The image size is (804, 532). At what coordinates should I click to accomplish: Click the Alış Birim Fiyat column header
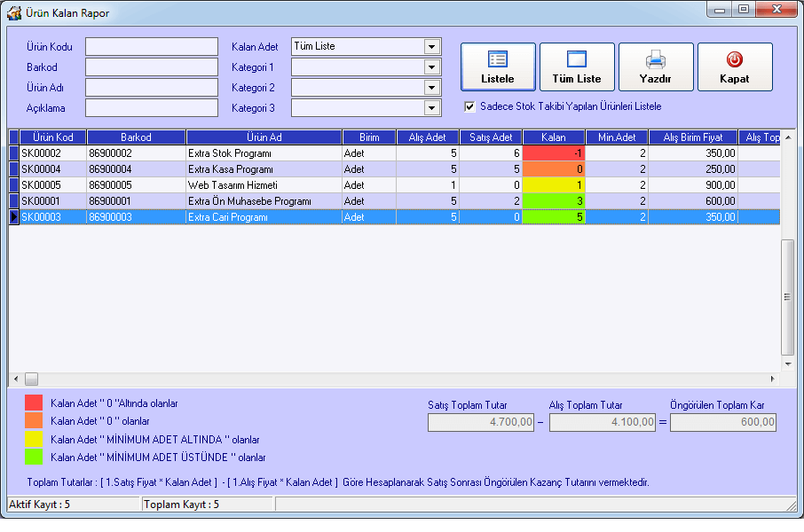pyautogui.click(x=693, y=137)
